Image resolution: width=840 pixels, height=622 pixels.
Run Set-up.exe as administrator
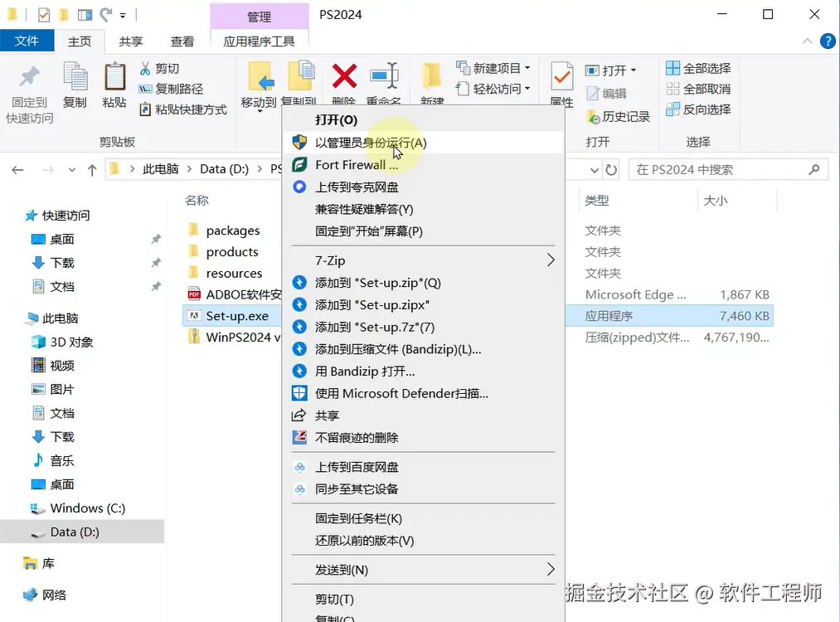coord(423,143)
